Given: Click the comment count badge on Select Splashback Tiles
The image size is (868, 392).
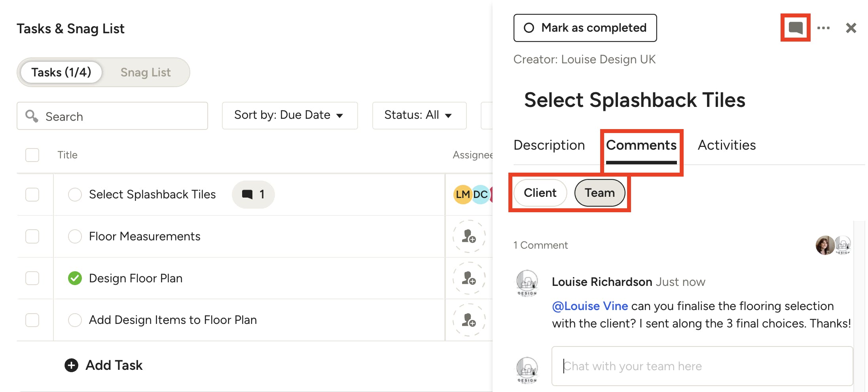Looking at the screenshot, I should click(x=253, y=194).
